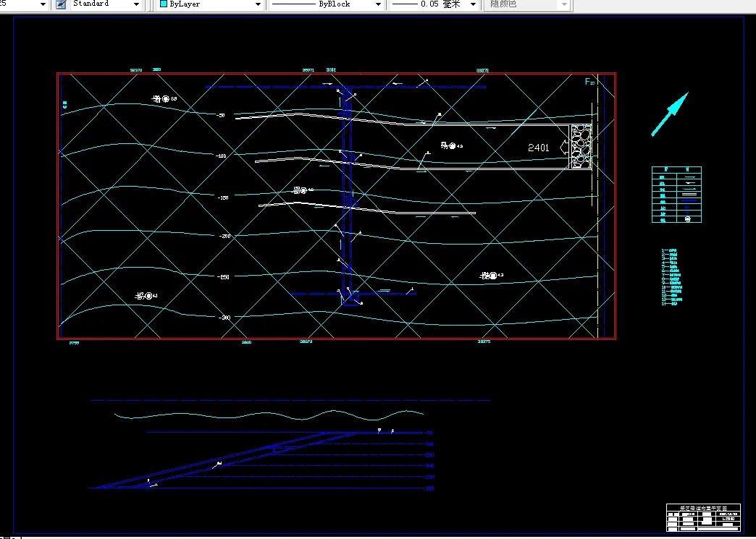756x539 pixels.
Task: Select the -100 contour label in plan view
Action: click(x=221, y=156)
